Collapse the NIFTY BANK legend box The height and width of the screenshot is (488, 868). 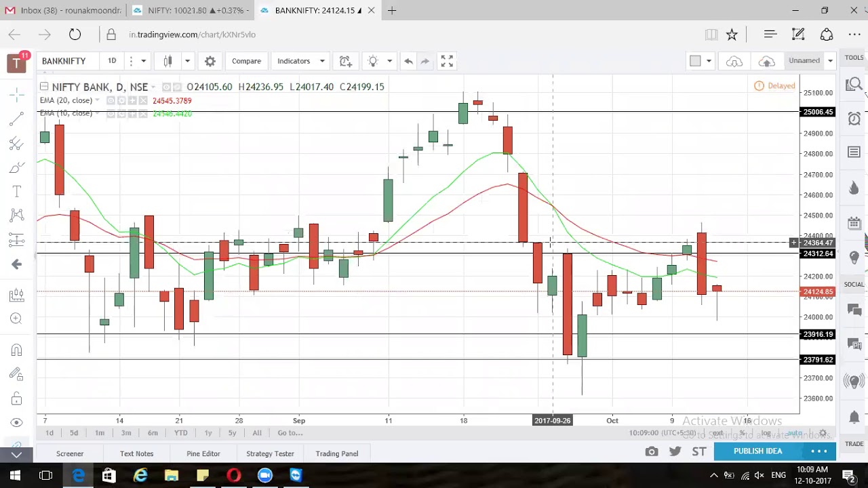point(44,86)
